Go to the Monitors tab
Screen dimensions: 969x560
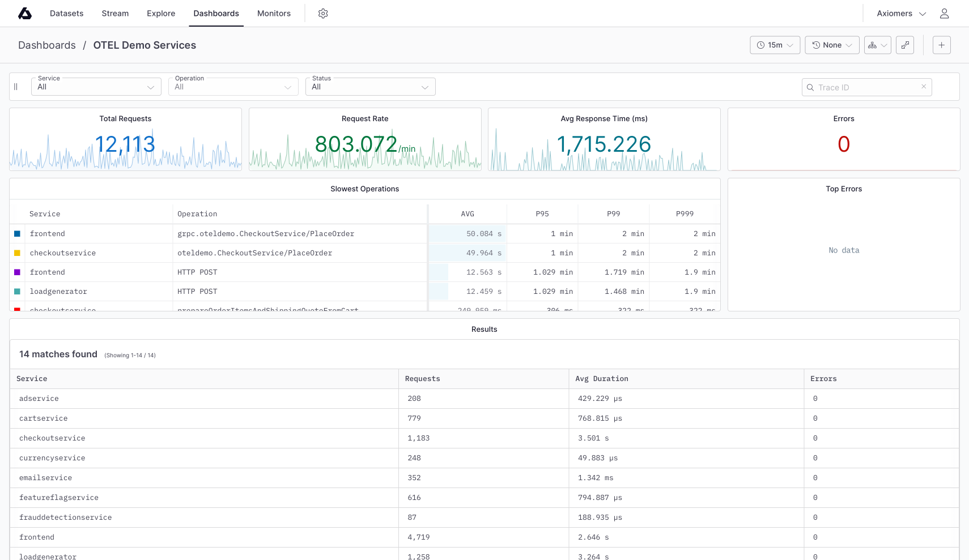coord(274,14)
